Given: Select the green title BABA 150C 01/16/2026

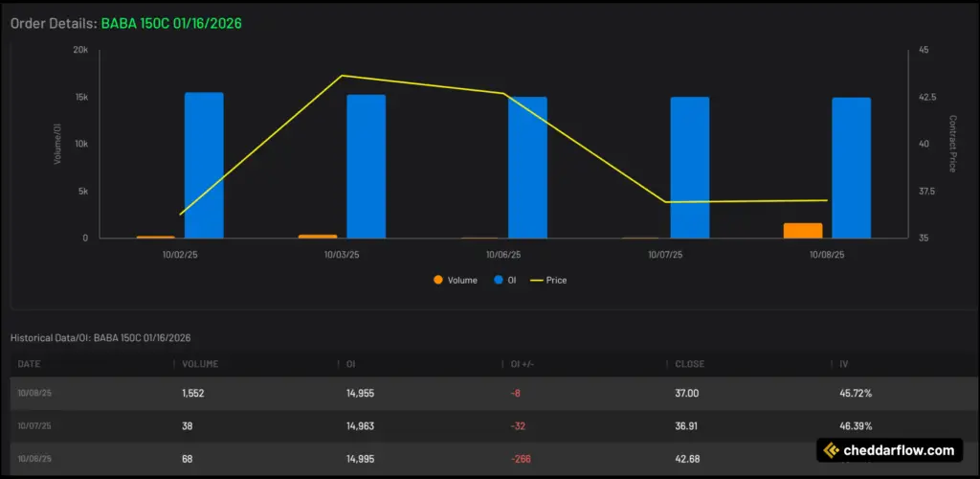Looking at the screenshot, I should [170, 23].
